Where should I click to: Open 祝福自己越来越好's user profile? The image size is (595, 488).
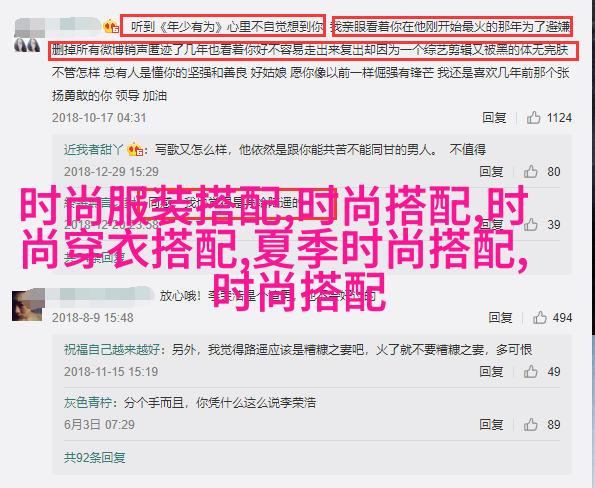point(112,349)
